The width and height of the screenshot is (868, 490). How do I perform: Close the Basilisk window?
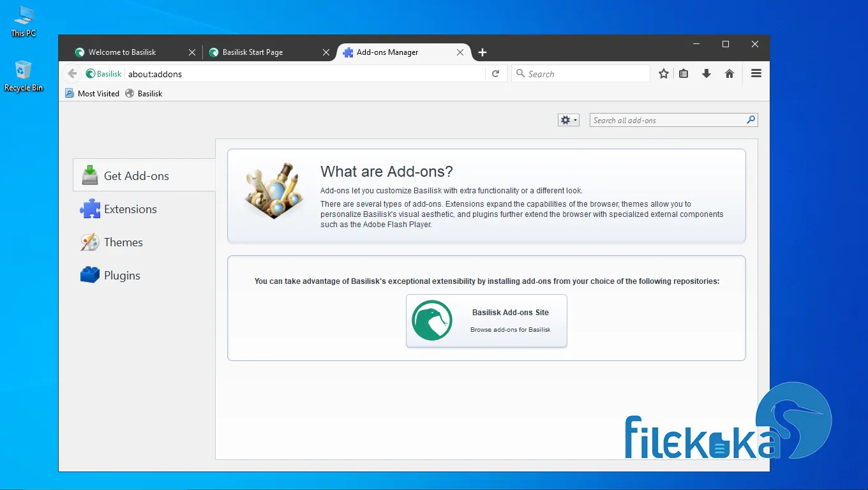click(755, 44)
